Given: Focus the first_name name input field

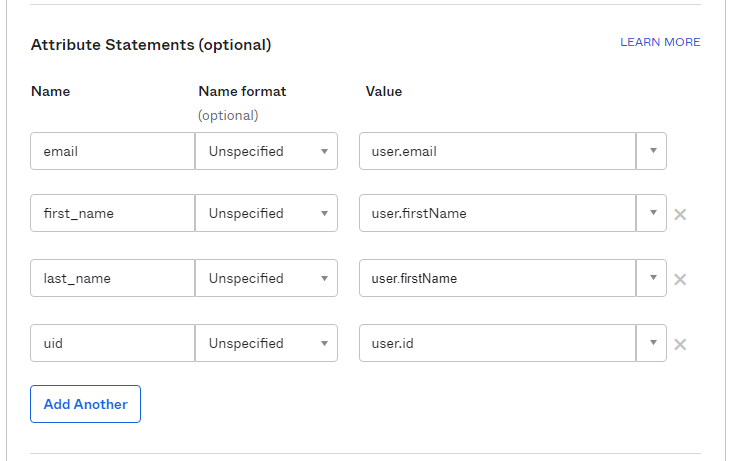Looking at the screenshot, I should pos(113,213).
